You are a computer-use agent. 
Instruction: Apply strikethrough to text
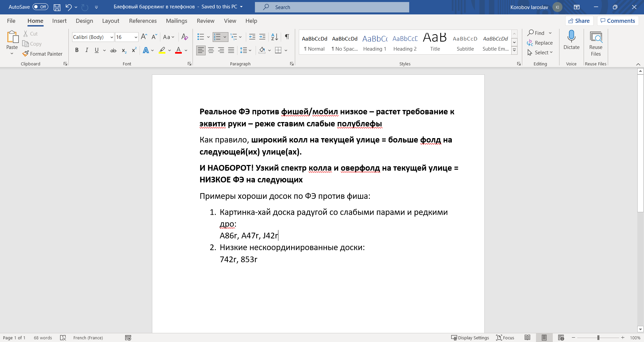coord(113,50)
